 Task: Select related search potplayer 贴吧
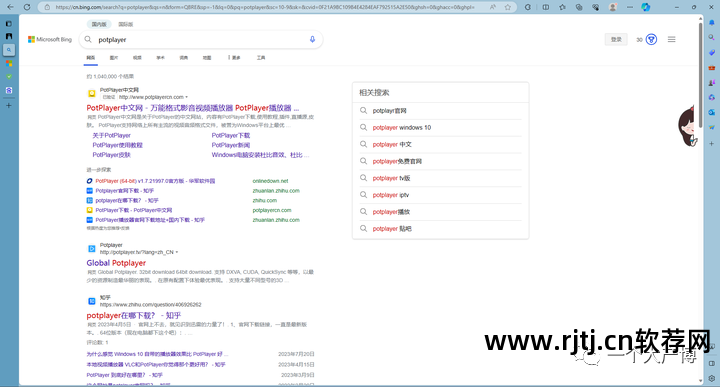[x=392, y=229]
